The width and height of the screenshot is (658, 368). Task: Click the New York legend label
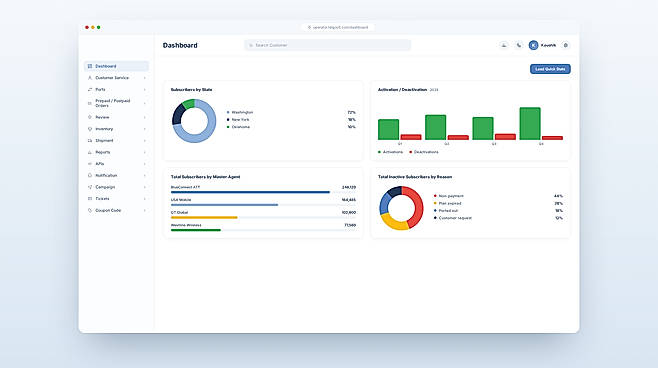(x=240, y=120)
